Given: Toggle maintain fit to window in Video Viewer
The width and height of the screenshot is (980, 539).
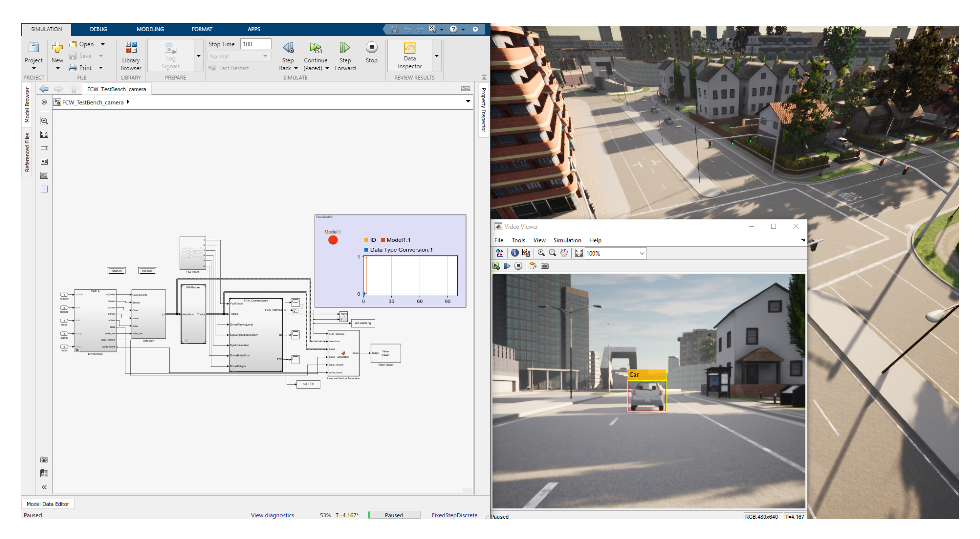Looking at the screenshot, I should (578, 253).
